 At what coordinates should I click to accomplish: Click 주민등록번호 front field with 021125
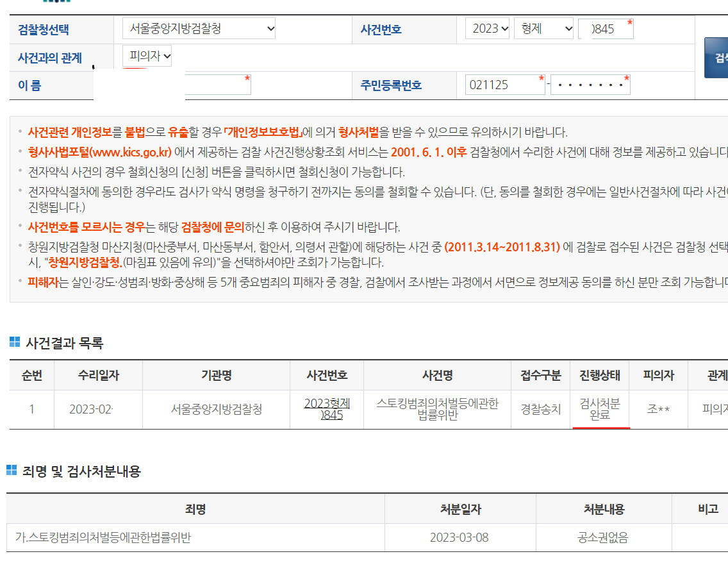(504, 85)
